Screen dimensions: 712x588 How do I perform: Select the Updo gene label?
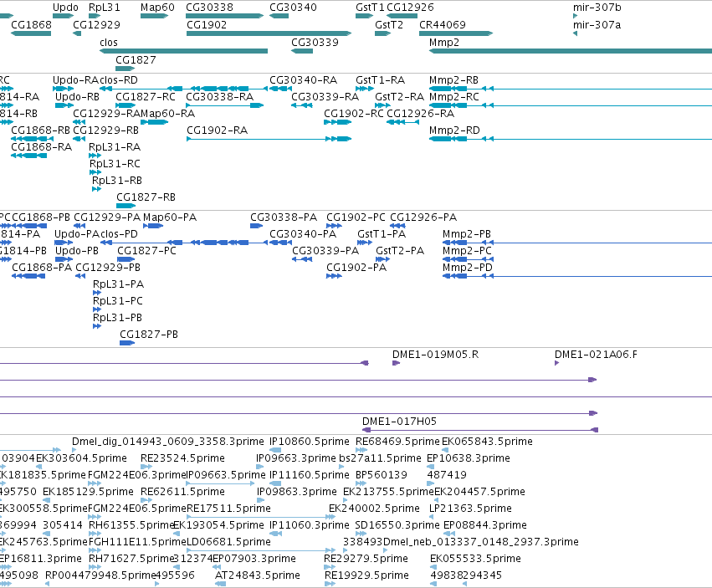click(x=65, y=8)
